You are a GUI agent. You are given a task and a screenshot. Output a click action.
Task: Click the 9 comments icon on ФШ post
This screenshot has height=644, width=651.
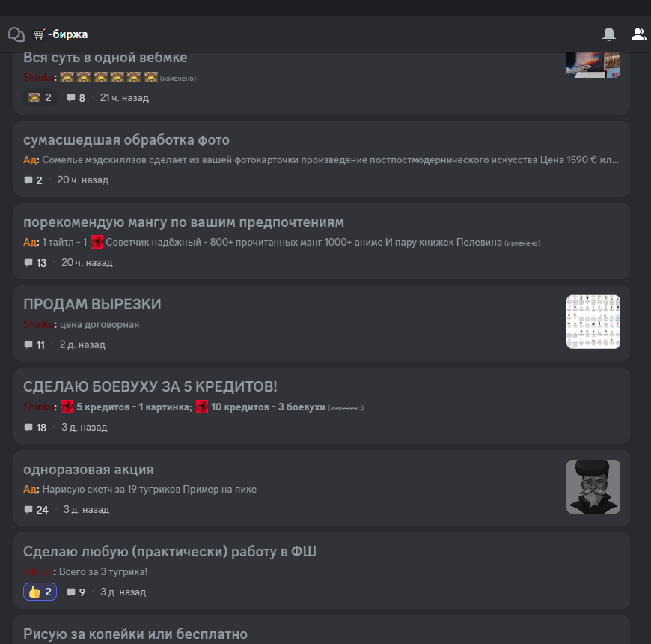click(71, 592)
